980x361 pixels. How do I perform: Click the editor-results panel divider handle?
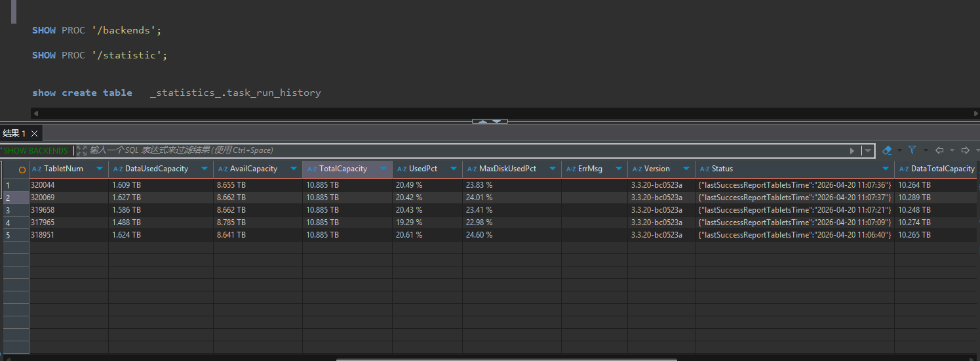490,121
